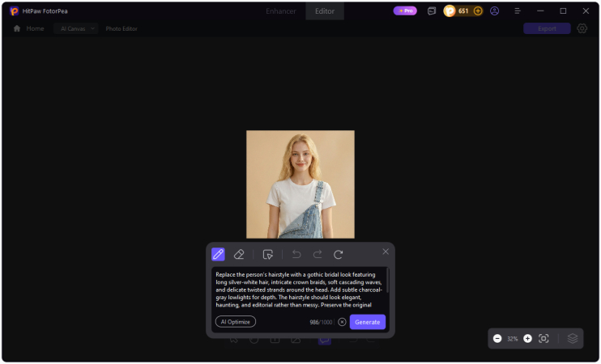Viewport: 601px width, 364px height.
Task: Select the portrait image on canvas
Action: [300, 184]
